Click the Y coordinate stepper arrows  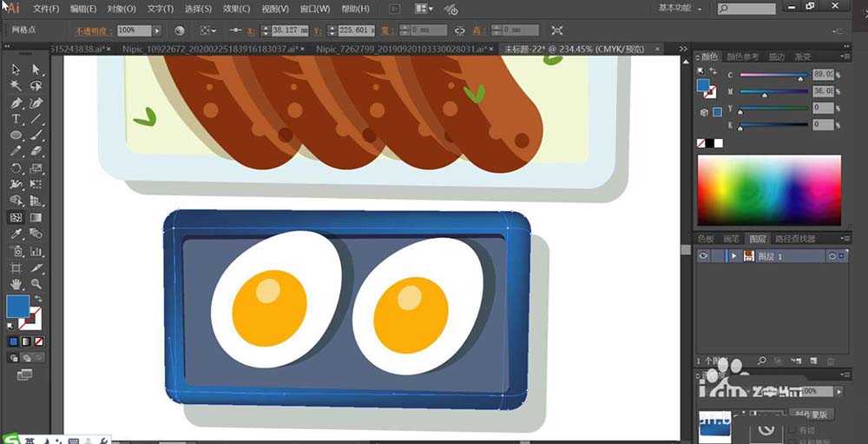[x=332, y=30]
